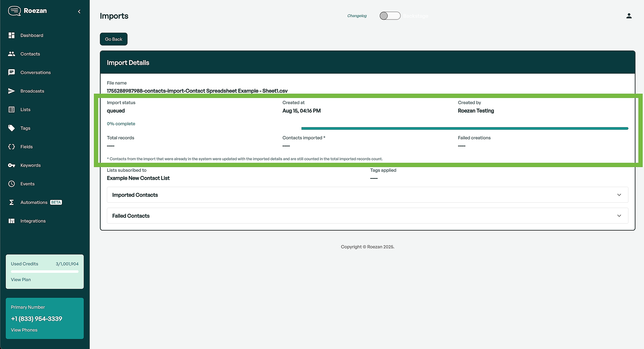Open the Changelog link

[x=357, y=16]
